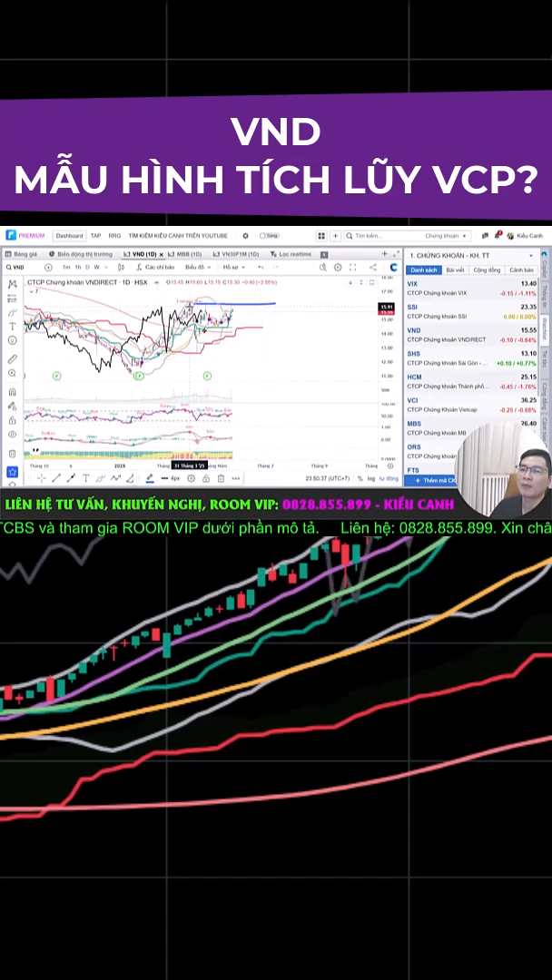Open the Dashboard button in top bar
This screenshot has height=980, width=552.
tap(69, 236)
